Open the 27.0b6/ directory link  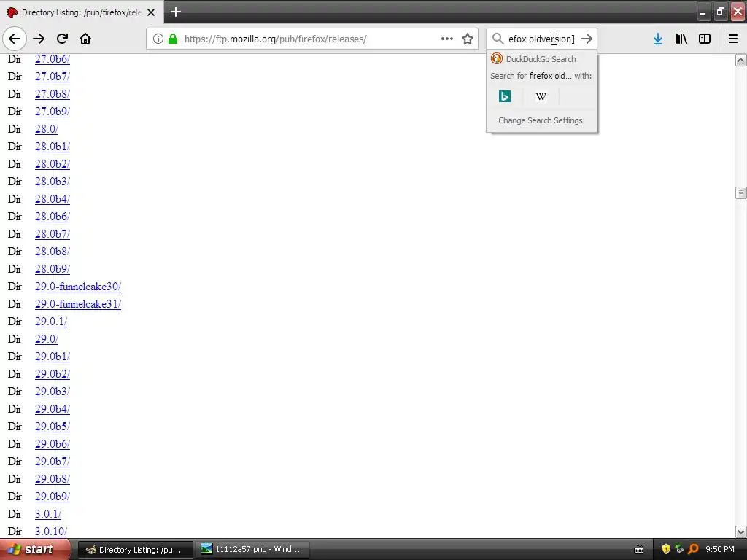pyautogui.click(x=53, y=59)
